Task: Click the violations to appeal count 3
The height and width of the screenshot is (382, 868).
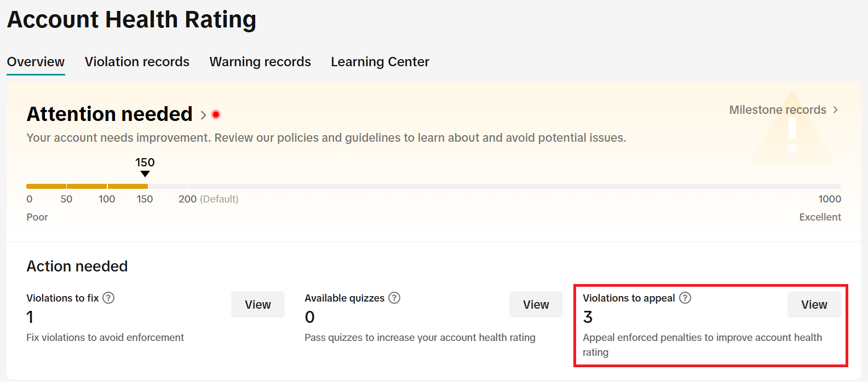Action: point(588,317)
